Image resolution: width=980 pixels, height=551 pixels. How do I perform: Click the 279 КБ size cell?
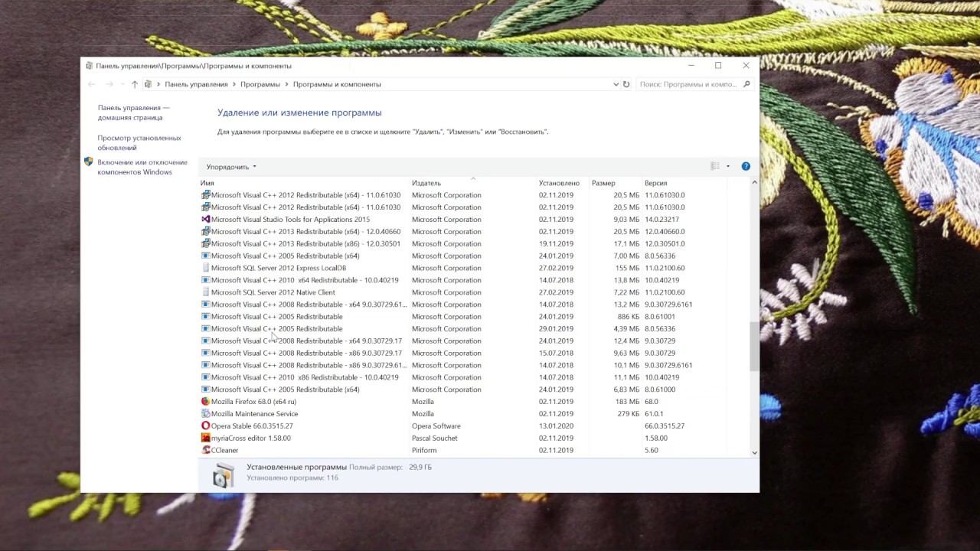coord(628,414)
